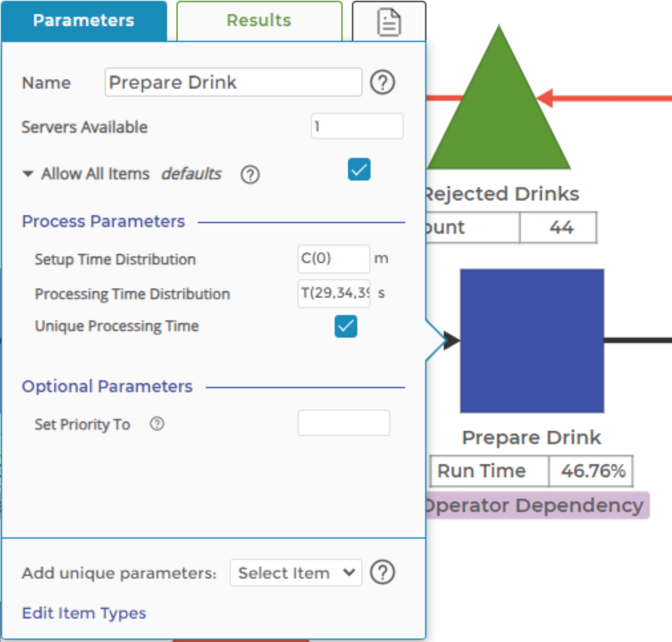Click the help icon beside Name field
This screenshot has width=672, height=642.
click(382, 82)
